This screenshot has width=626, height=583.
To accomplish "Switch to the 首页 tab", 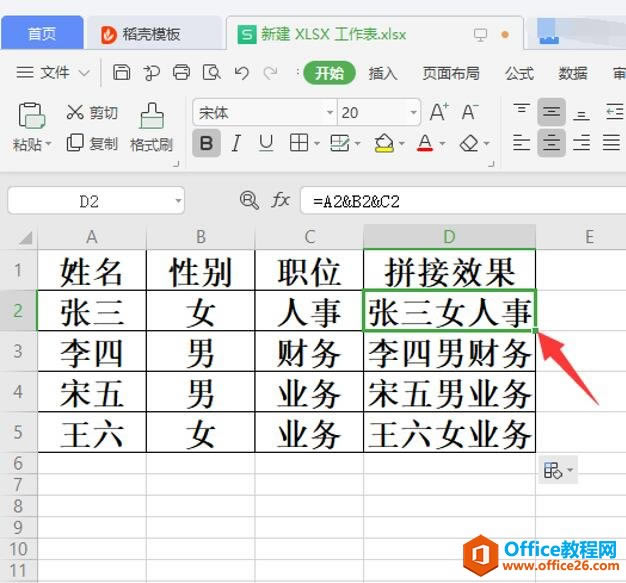I will [42, 34].
